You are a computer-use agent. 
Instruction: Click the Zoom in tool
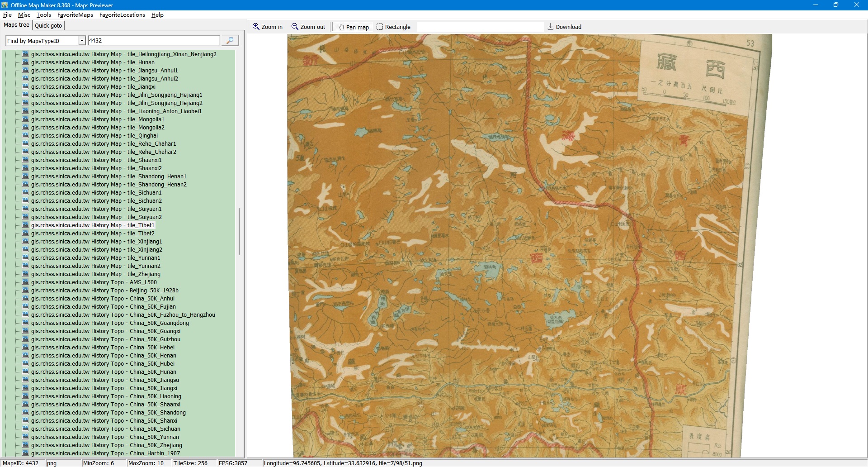point(268,27)
